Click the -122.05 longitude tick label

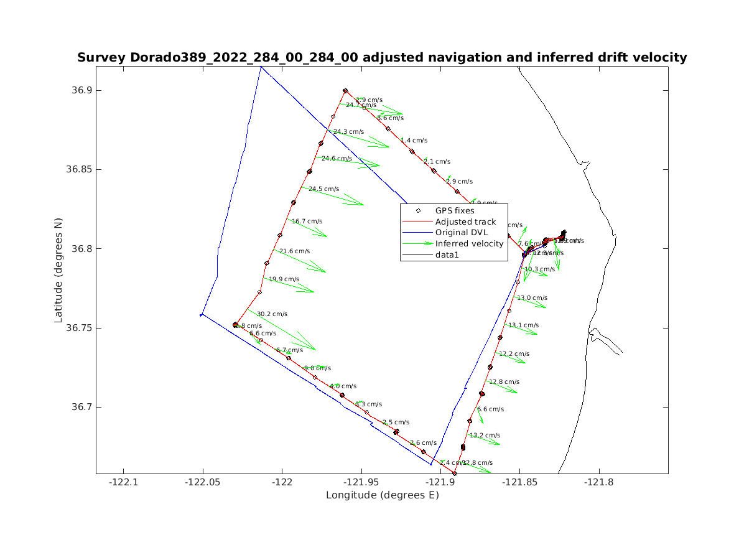pyautogui.click(x=203, y=483)
